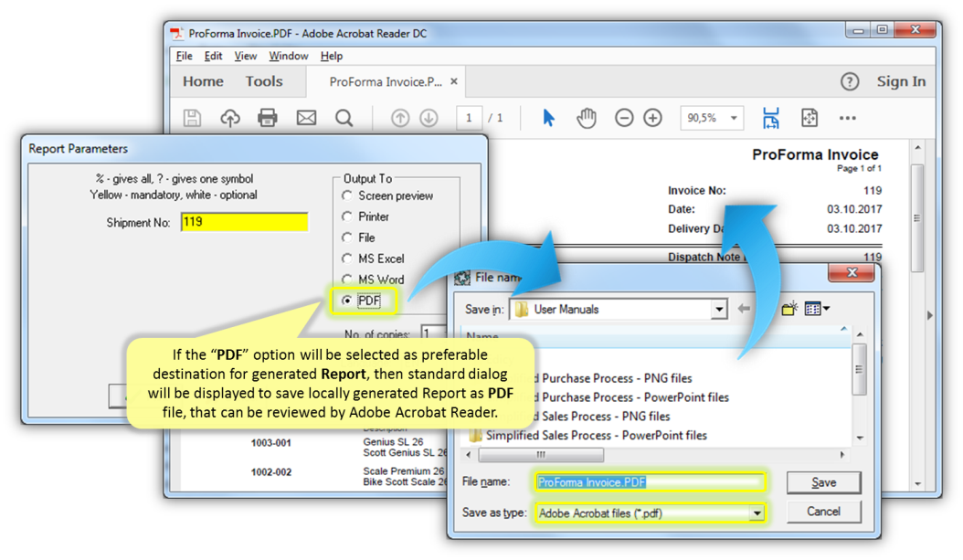963x560 pixels.
Task: Zoom out with the minus icon
Action: pyautogui.click(x=624, y=118)
